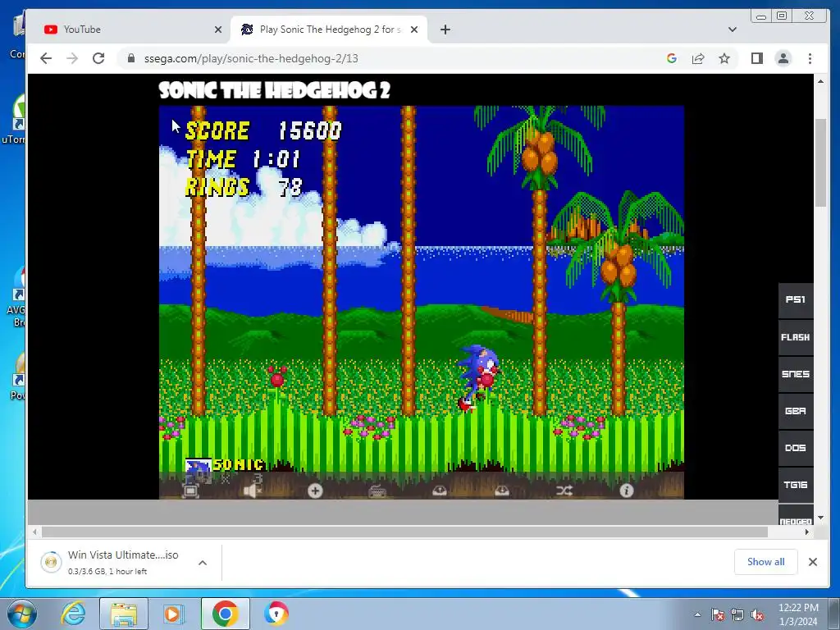Select the SNES console sidebar button

[x=796, y=374]
